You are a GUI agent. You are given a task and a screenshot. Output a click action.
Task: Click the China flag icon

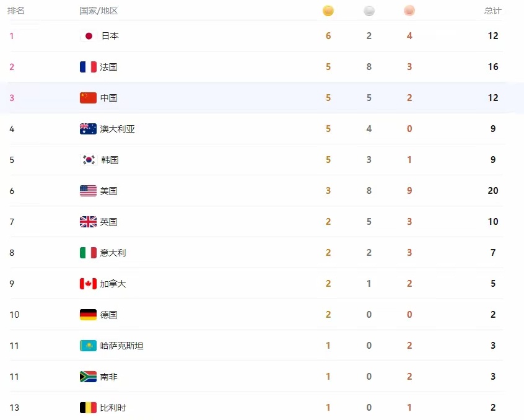88,98
